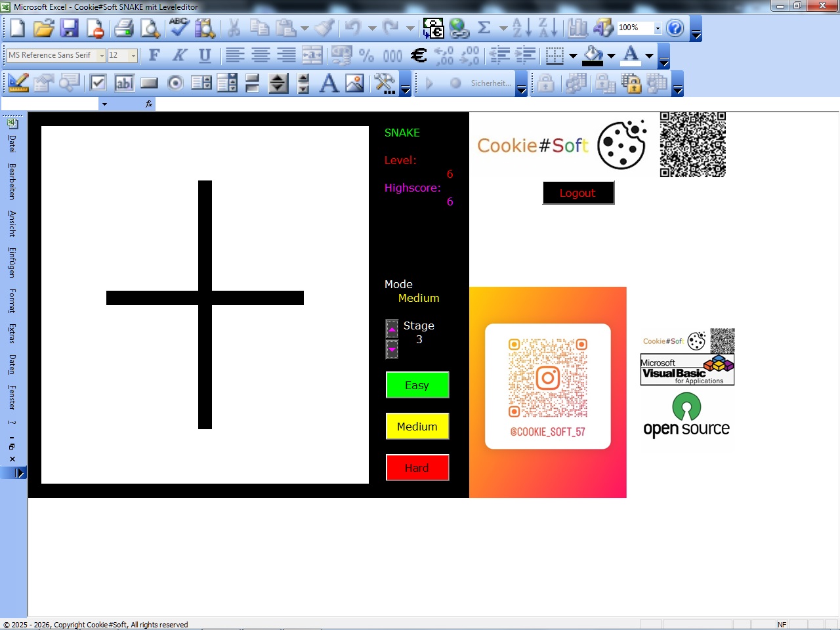840x630 pixels.
Task: Click the formula bar input
Action: [x=497, y=104]
